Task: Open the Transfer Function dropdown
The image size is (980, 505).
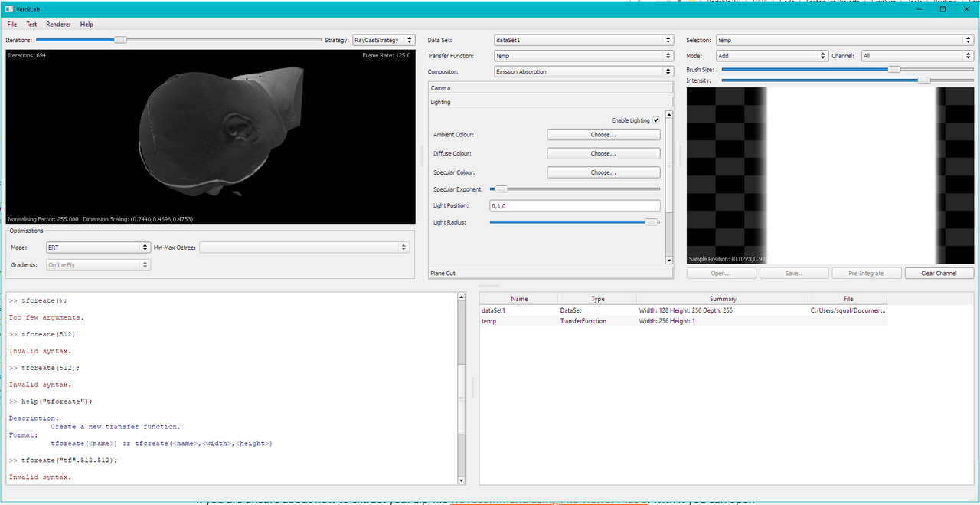Action: click(583, 56)
